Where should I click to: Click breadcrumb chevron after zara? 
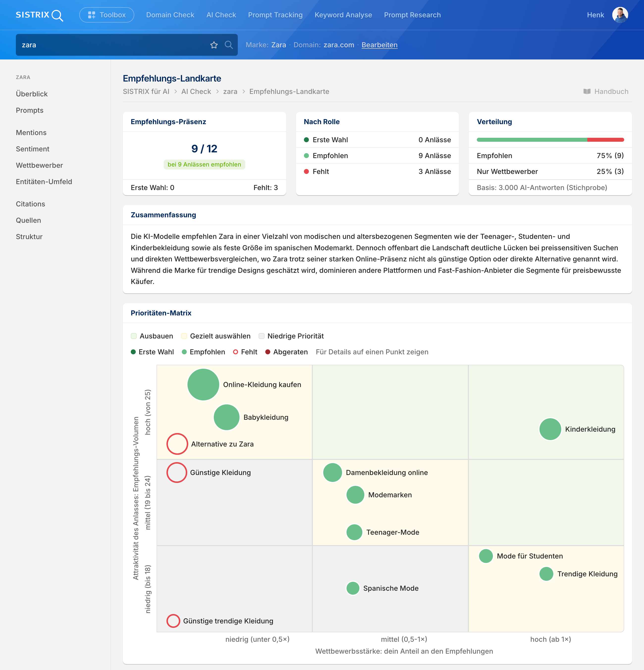pos(243,92)
